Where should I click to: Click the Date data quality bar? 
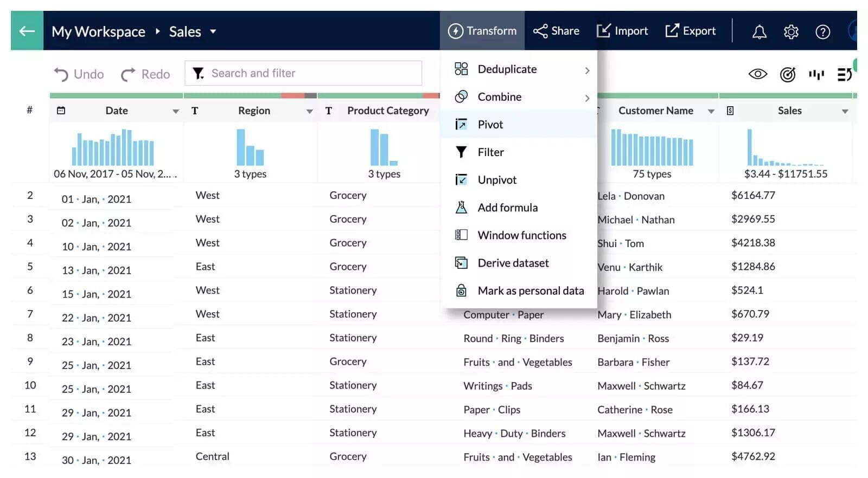(116, 95)
